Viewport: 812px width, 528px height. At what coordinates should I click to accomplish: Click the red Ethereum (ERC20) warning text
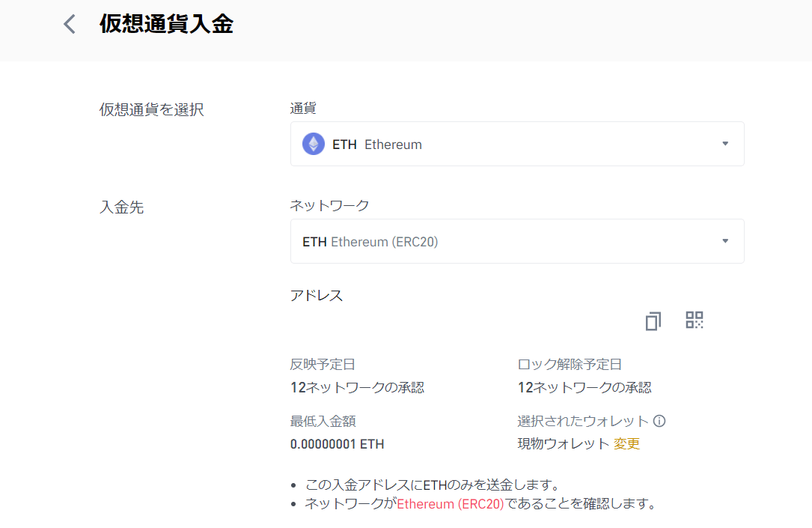pyautogui.click(x=450, y=503)
